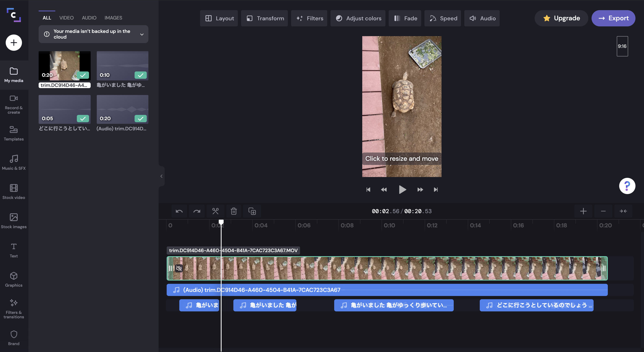Open the Adjust colors panel

pos(358,18)
